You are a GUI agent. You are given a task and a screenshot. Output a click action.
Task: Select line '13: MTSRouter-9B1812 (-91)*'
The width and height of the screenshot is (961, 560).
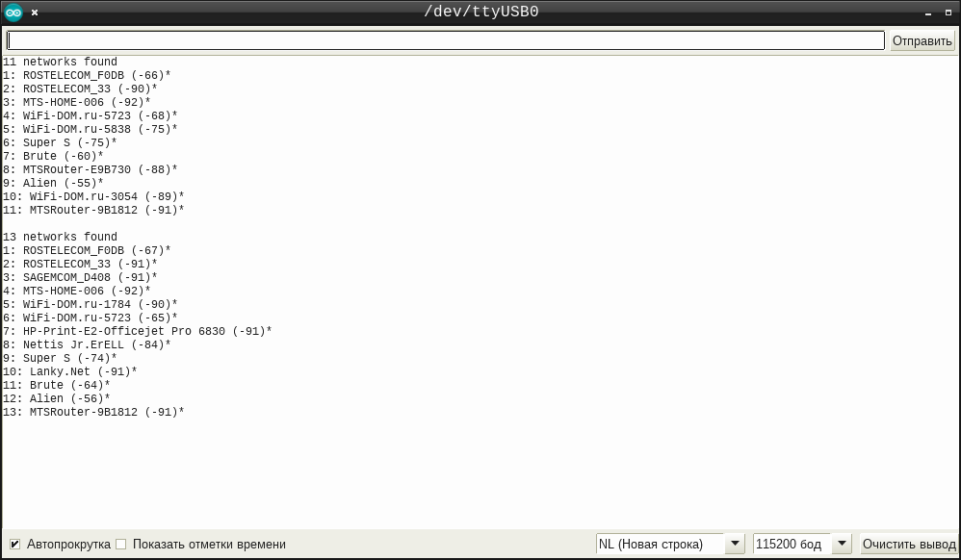pyautogui.click(x=93, y=413)
